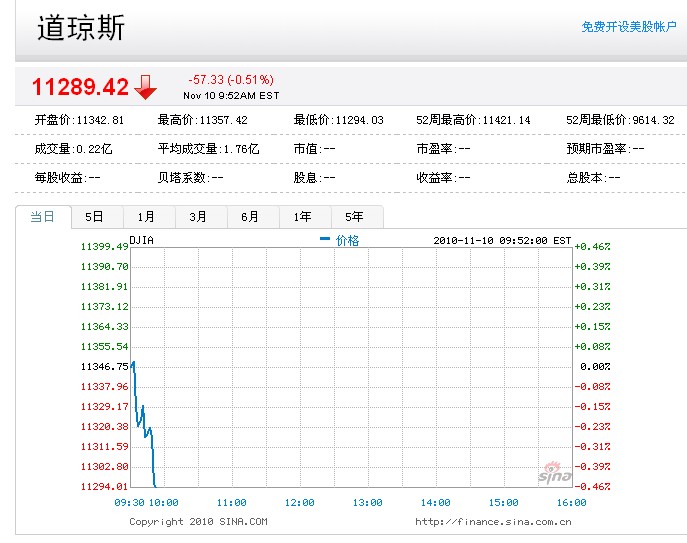687x543 pixels.
Task: Click the 成交量:0.22亿 value
Action: [73, 149]
